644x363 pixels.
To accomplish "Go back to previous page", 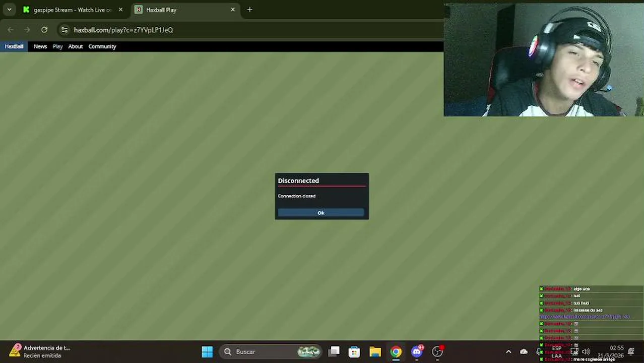I will pyautogui.click(x=11, y=30).
